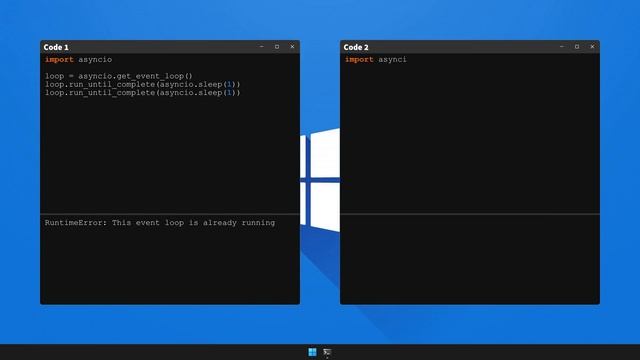Screen dimensions: 640x360
Task: Click the 'loop = asyncio.get_event_loop()' line
Action: pyautogui.click(x=118, y=76)
